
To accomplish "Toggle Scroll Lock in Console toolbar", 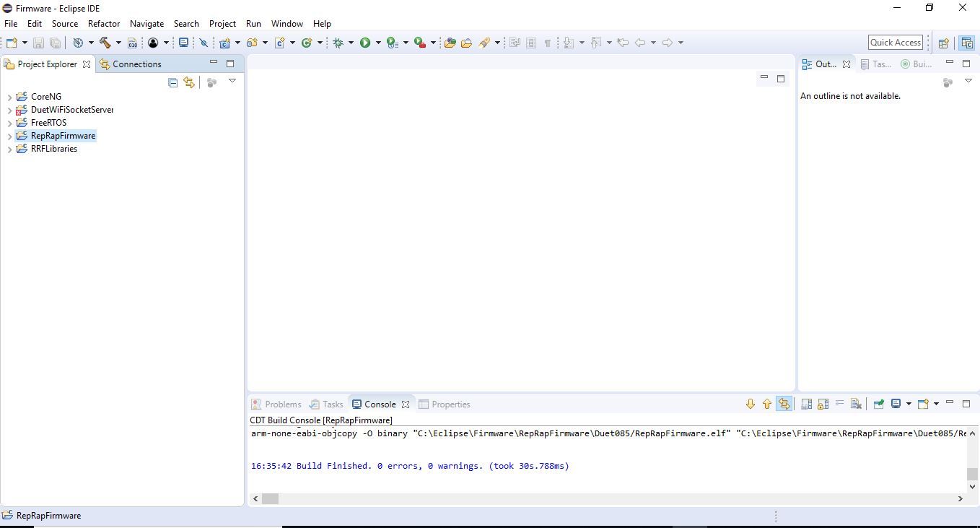I will pyautogui.click(x=823, y=404).
